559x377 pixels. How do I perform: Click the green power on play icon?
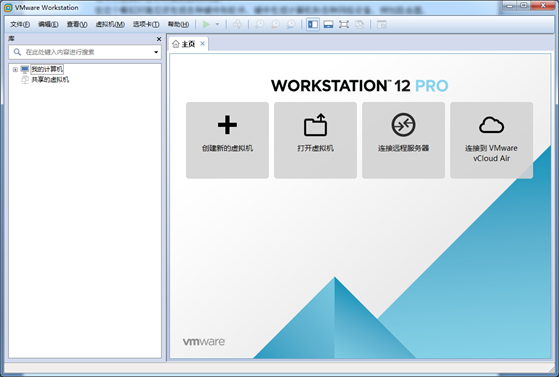(206, 24)
